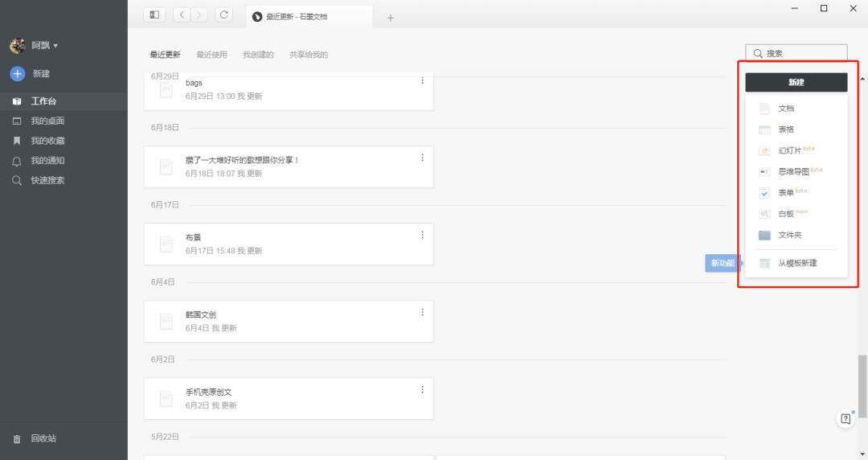Go forward with the right arrow
This screenshot has height=460, width=868.
[199, 15]
